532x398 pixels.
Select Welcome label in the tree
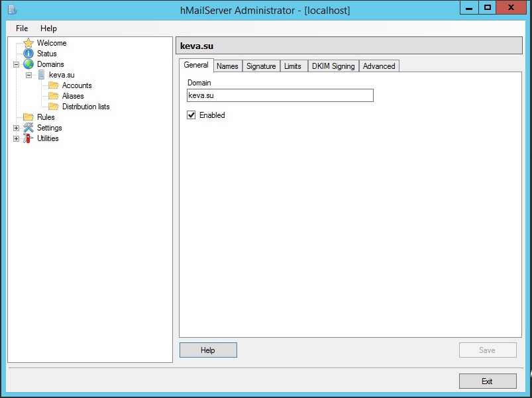point(52,43)
